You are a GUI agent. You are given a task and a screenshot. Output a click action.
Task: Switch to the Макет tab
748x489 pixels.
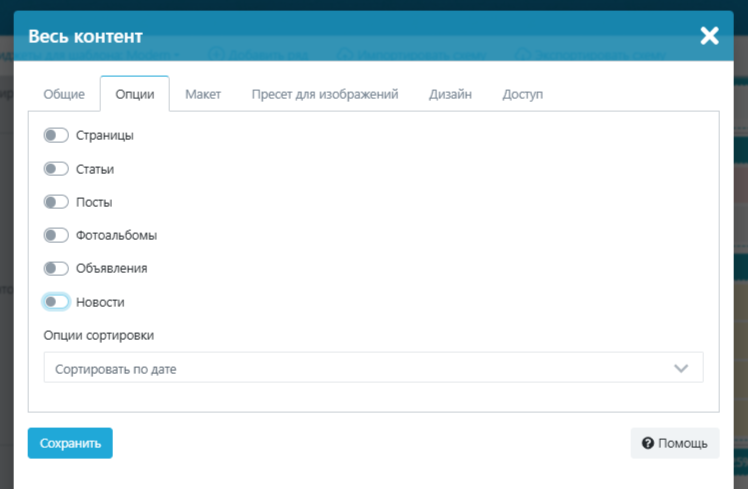(203, 94)
